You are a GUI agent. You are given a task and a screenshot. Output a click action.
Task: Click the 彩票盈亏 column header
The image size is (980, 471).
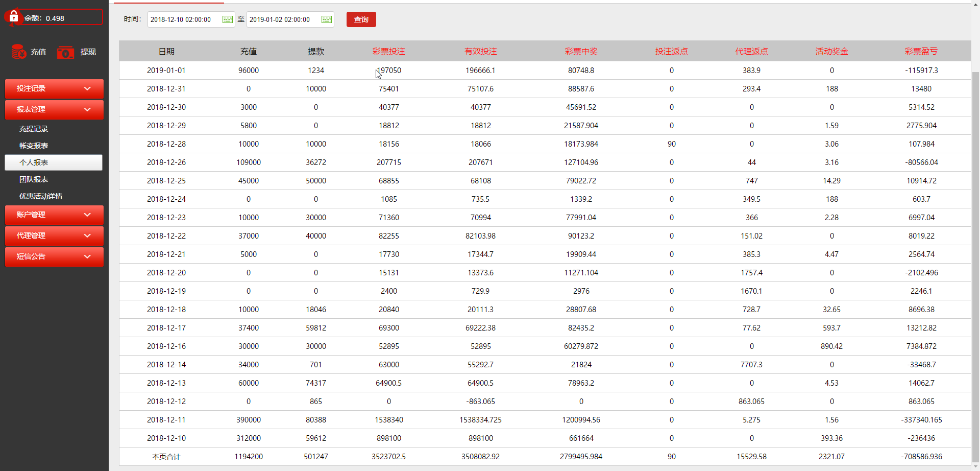tap(921, 51)
